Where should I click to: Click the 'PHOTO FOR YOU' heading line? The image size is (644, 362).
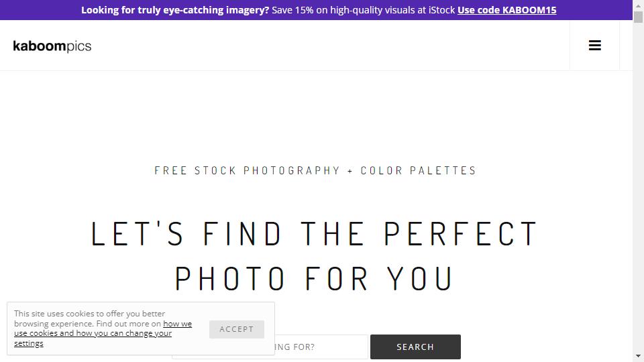pos(314,279)
